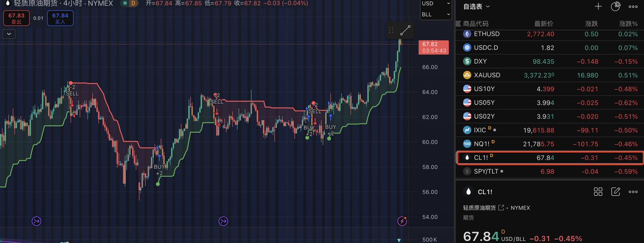This screenshot has width=644, height=243.
Task: Click the chart title 轻质原油期货 symbol
Action: pos(36,4)
